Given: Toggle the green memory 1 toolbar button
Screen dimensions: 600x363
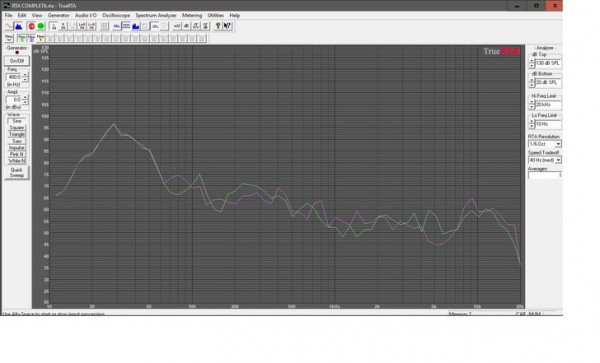Looking at the screenshot, I should (22, 38).
